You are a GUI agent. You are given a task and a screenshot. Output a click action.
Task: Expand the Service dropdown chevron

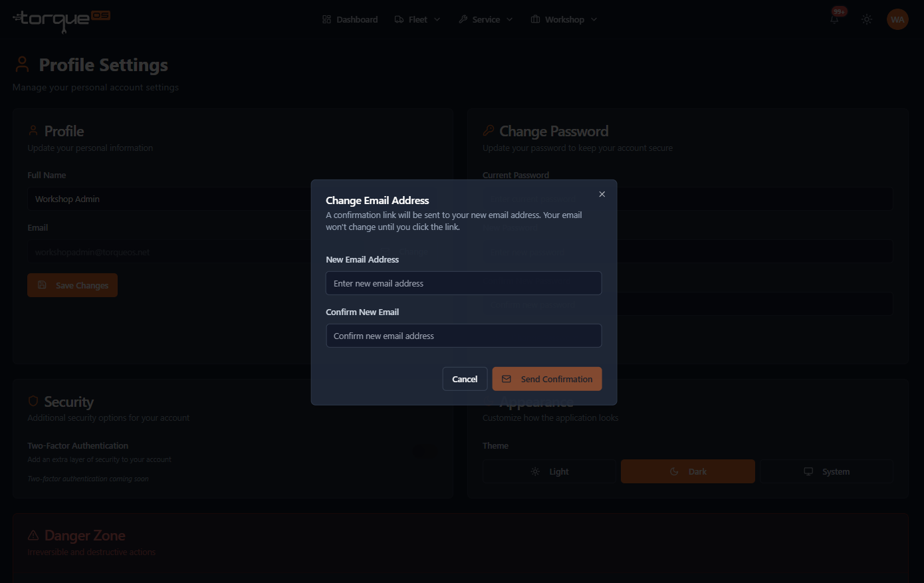[x=510, y=19]
